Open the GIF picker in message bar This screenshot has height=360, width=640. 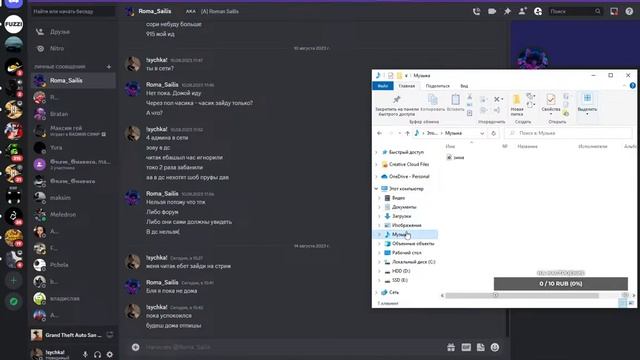(x=466, y=347)
